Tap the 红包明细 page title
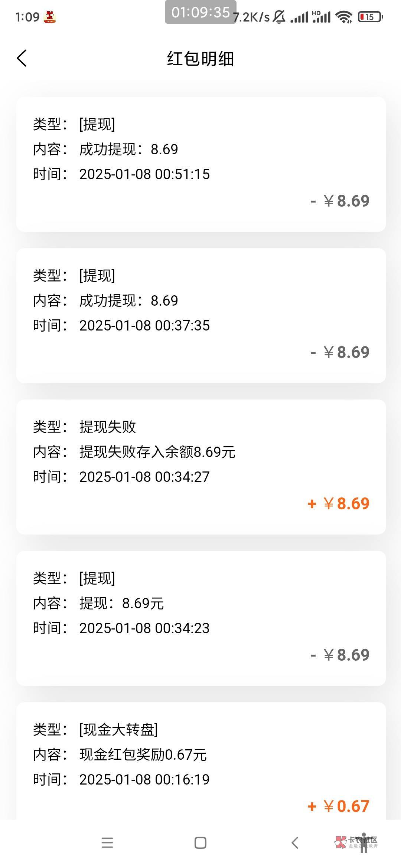Screen dimensions: 401x868 [200, 59]
